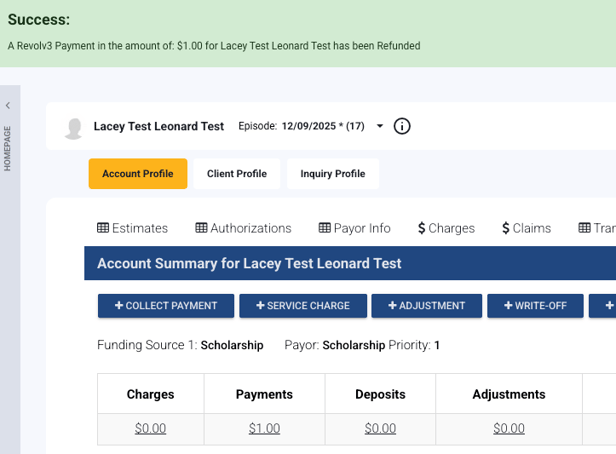Add a Service Charge
The image size is (616, 454).
303,306
